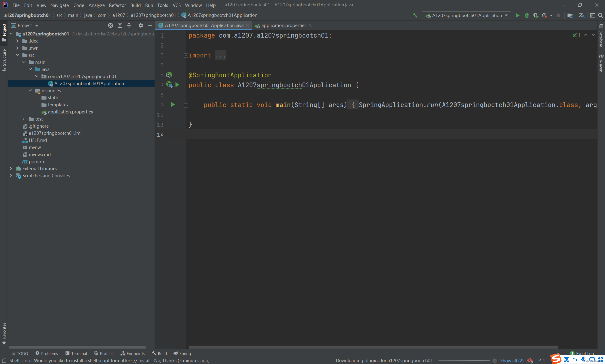The width and height of the screenshot is (605, 364).
Task: Click the Show all (2) link
Action: pyautogui.click(x=512, y=360)
